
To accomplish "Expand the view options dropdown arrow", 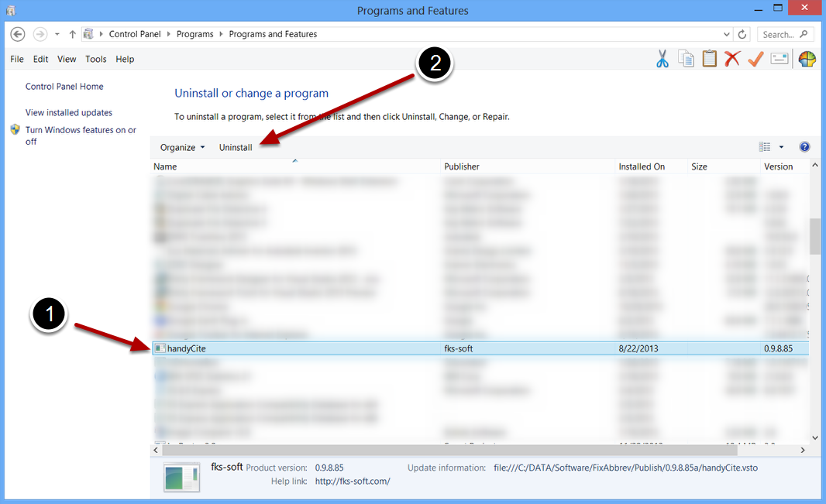I will pyautogui.click(x=781, y=147).
